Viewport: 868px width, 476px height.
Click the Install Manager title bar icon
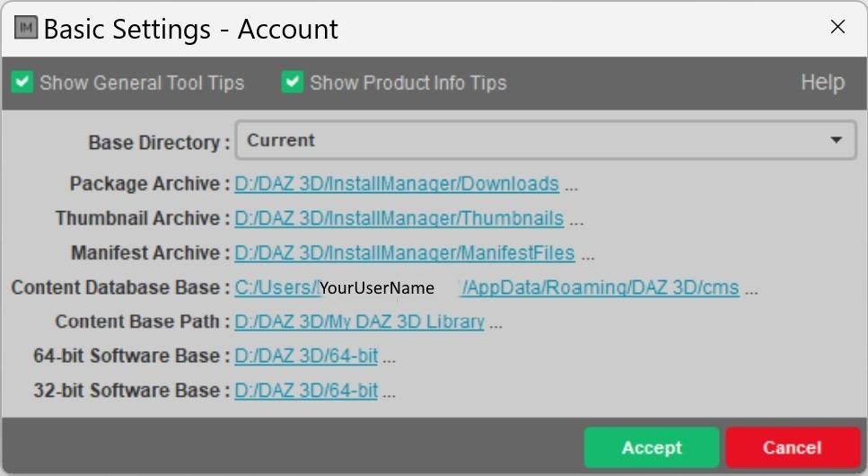pyautogui.click(x=26, y=27)
